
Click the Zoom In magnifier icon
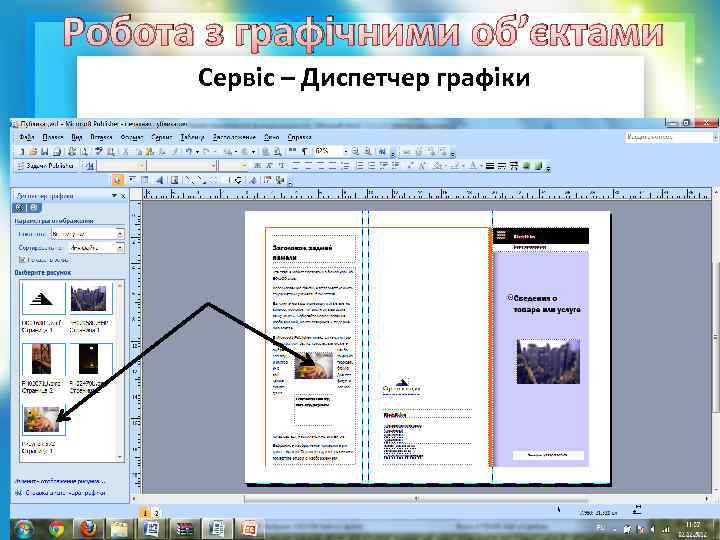[368, 152]
